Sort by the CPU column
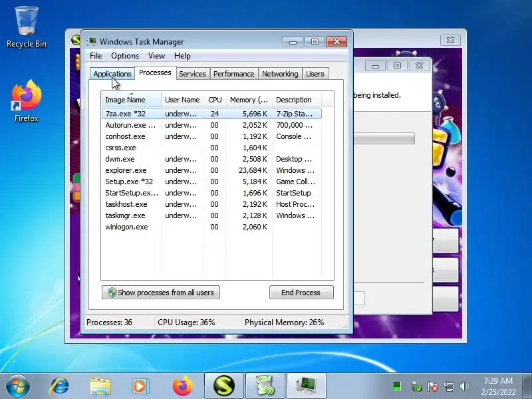Image resolution: width=532 pixels, height=399 pixels. click(215, 100)
